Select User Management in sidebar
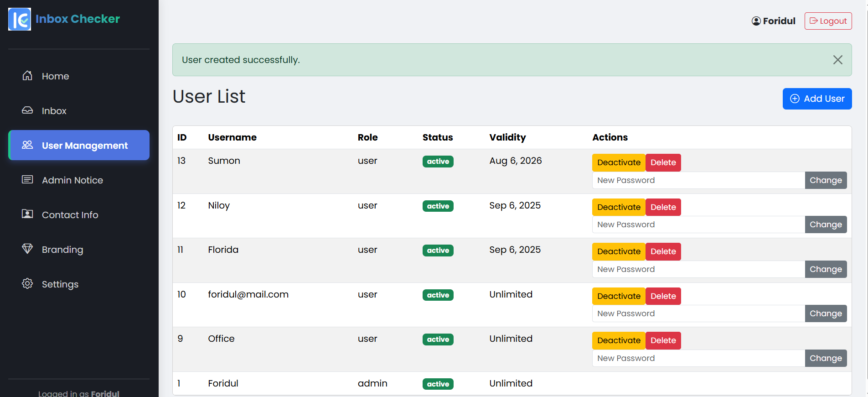 click(79, 145)
